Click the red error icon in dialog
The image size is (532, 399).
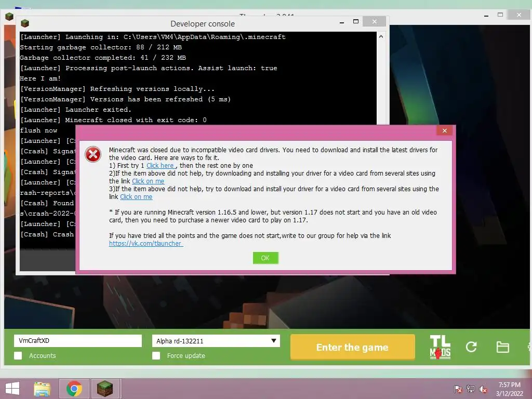click(x=93, y=154)
